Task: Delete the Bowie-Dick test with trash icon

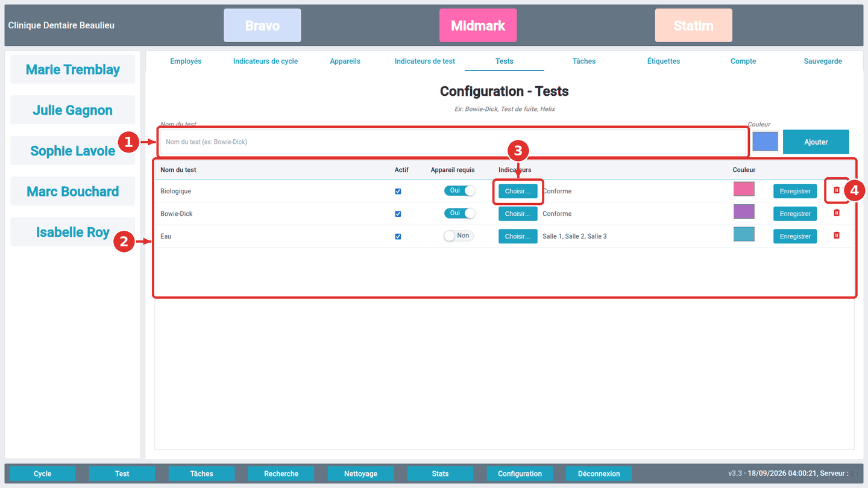Action: [x=836, y=213]
